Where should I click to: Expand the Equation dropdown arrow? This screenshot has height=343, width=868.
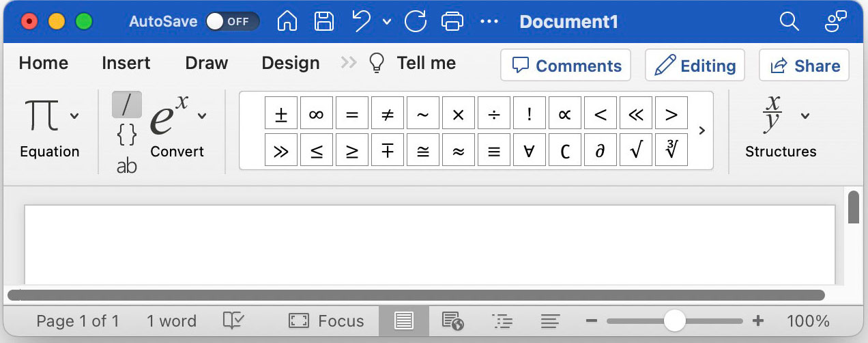click(x=74, y=115)
